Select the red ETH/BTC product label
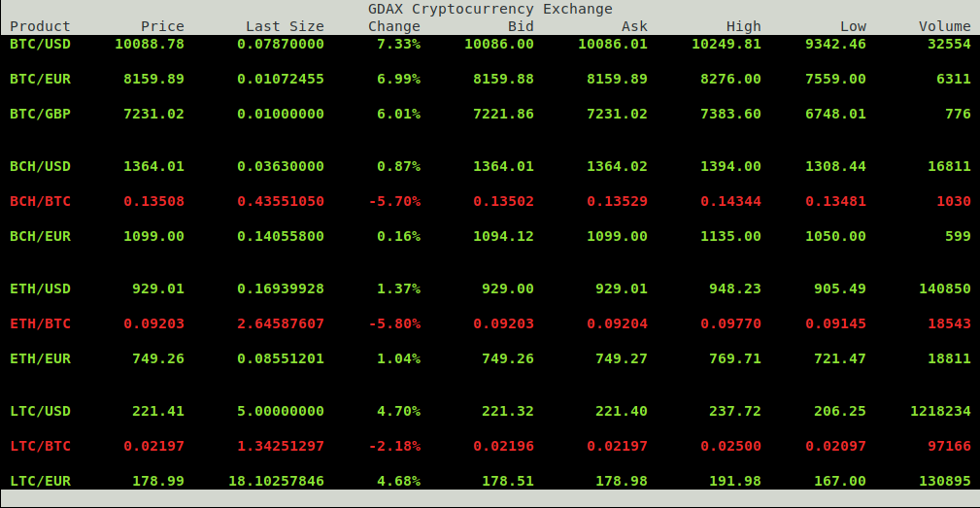Screen dimensions: 980x508 pyautogui.click(x=40, y=323)
